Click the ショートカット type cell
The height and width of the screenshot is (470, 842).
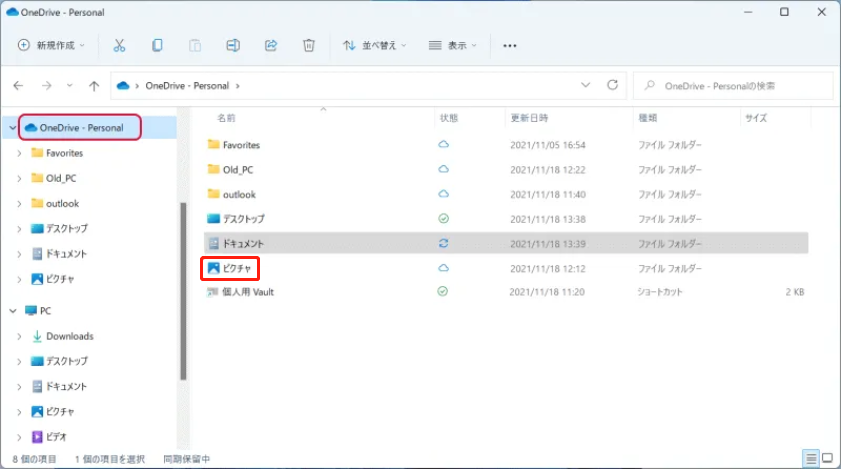point(659,292)
